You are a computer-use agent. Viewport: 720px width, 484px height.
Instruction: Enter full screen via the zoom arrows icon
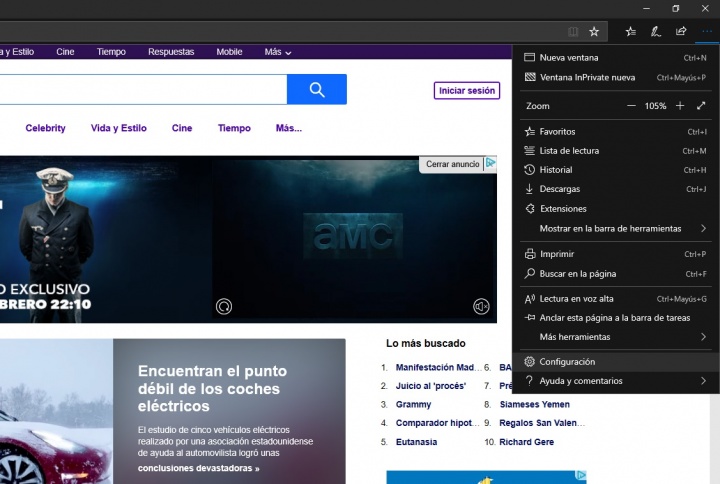click(701, 106)
